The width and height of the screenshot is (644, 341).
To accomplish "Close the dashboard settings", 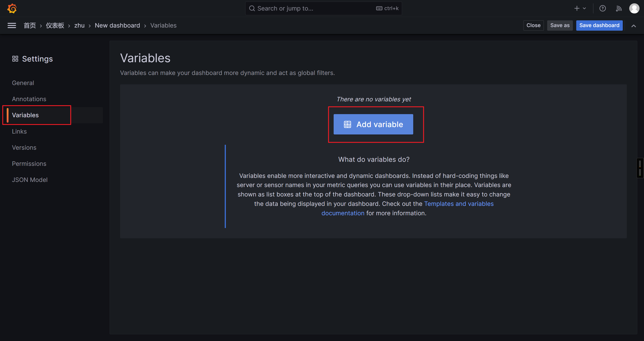I will click(533, 25).
